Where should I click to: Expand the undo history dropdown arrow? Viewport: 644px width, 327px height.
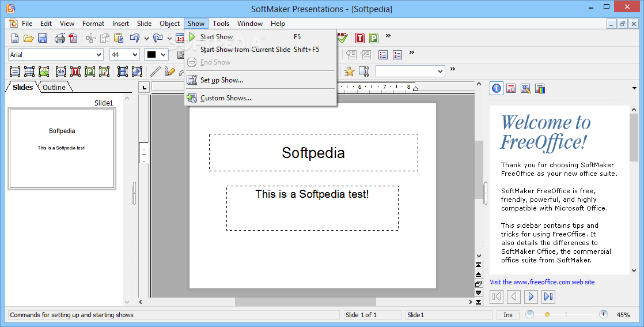[x=146, y=39]
